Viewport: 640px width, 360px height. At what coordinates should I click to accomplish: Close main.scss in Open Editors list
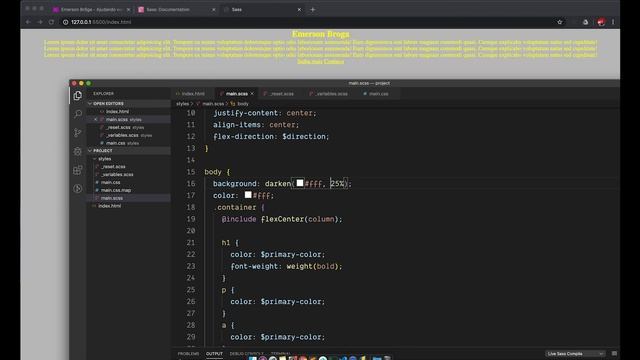96,120
